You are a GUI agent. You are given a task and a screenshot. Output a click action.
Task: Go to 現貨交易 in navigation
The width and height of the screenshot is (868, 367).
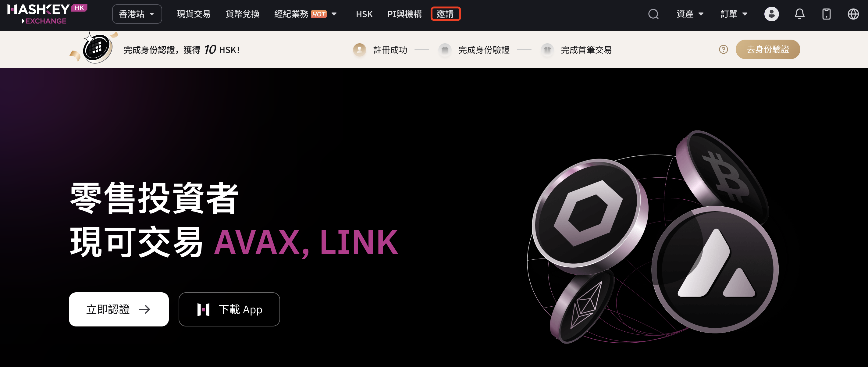[194, 14]
